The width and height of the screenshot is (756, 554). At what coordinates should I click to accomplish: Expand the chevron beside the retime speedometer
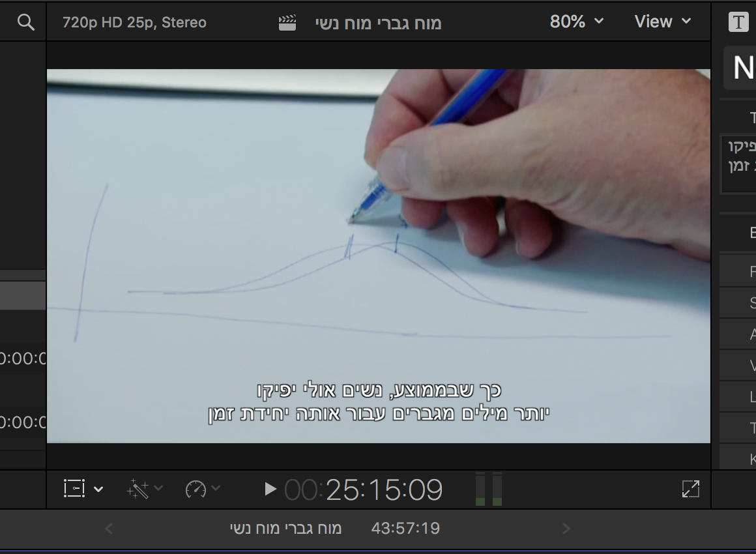(216, 488)
